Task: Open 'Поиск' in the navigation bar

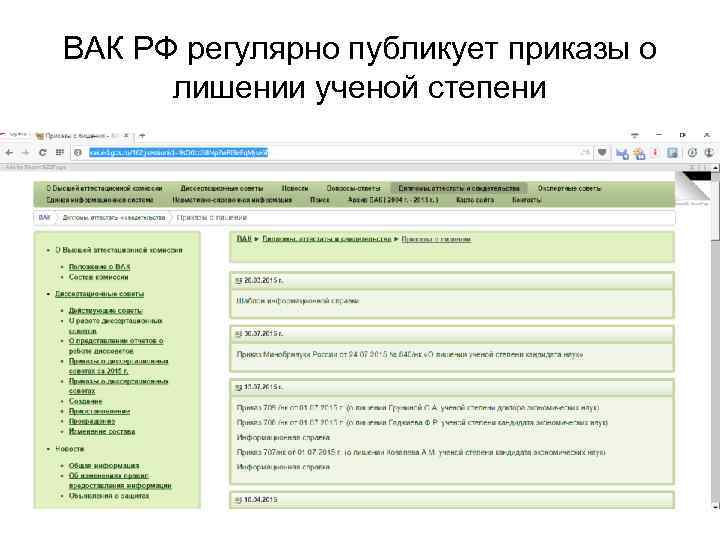Action: [x=320, y=200]
